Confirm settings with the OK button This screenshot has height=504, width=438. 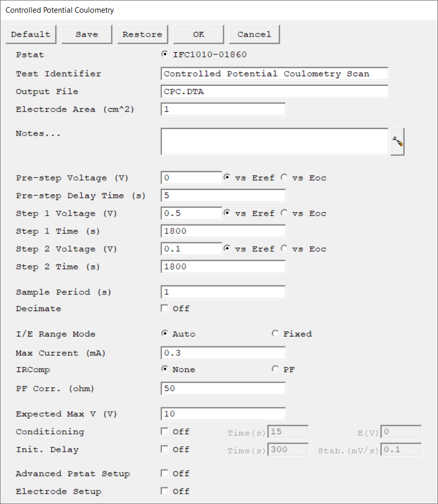[x=199, y=35]
